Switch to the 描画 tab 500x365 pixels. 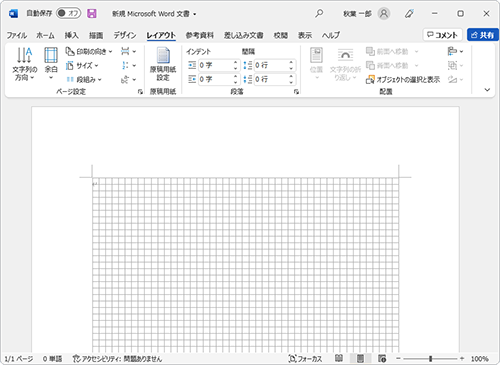click(96, 35)
